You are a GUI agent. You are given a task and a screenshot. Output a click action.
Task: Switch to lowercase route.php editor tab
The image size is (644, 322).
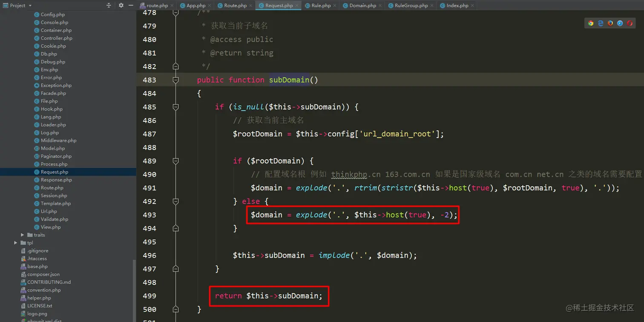click(x=157, y=6)
